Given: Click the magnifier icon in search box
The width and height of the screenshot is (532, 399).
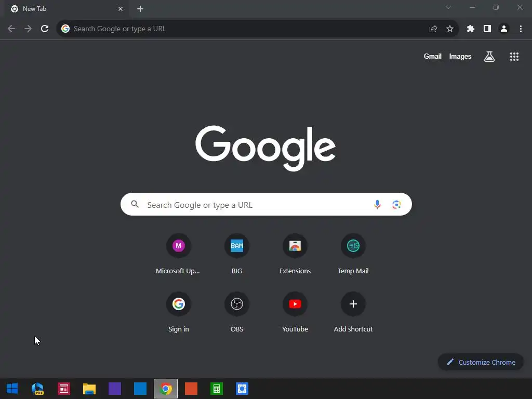Looking at the screenshot, I should point(135,204).
